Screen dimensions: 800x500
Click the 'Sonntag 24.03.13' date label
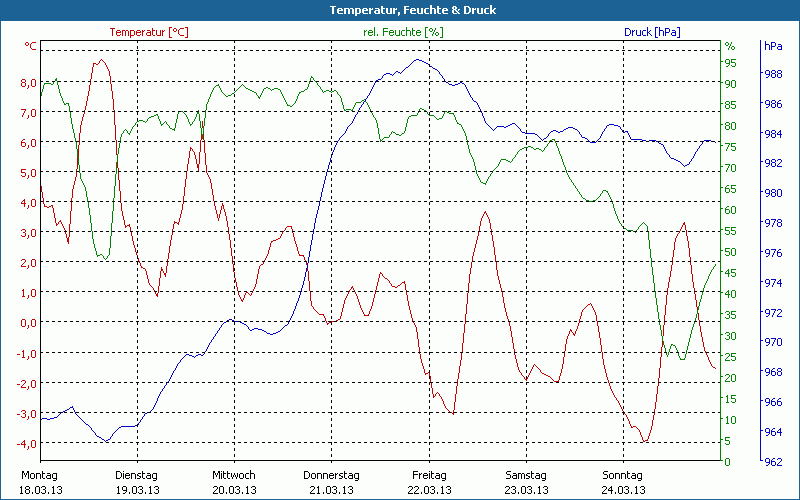(x=623, y=483)
